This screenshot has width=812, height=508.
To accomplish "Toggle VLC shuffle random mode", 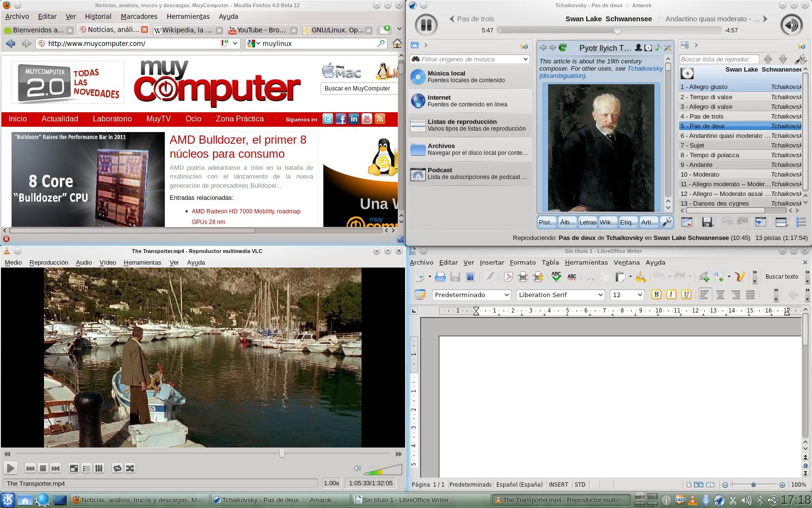I will (130, 468).
